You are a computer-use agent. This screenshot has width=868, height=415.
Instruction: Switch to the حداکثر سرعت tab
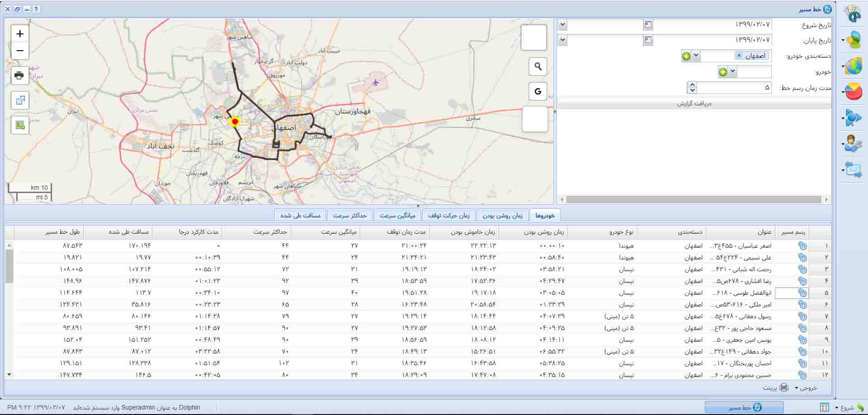(350, 215)
